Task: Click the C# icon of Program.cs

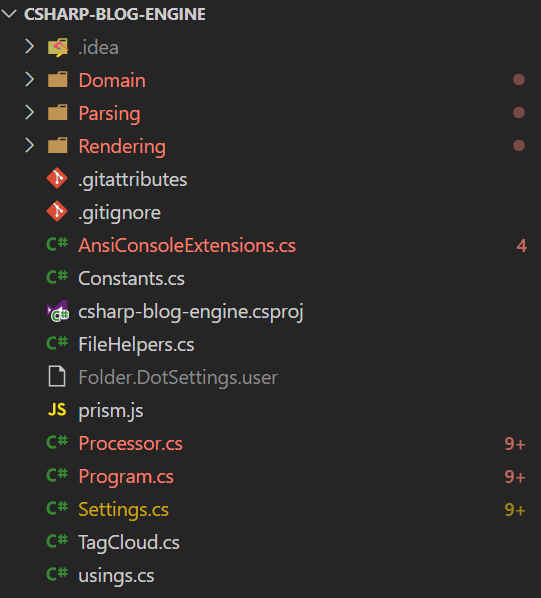Action: coord(57,476)
